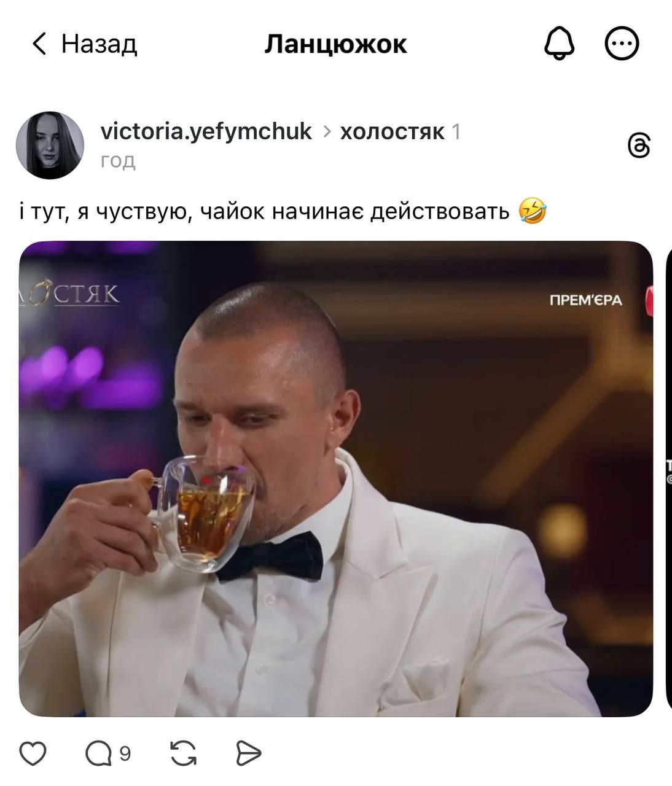This screenshot has width=672, height=786.
Task: Tap the post caption about чайок
Action: pyautogui.click(x=283, y=212)
